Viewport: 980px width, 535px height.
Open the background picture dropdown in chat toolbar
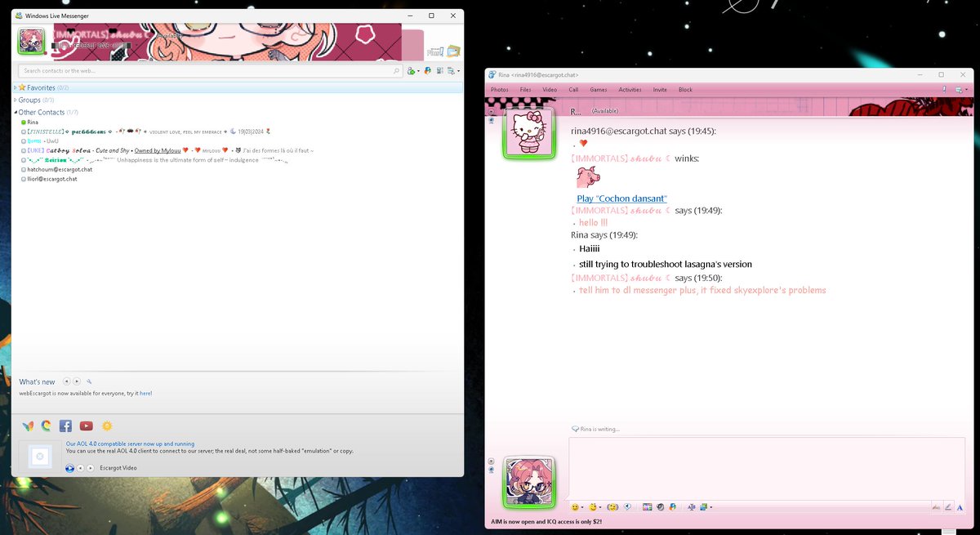[x=706, y=507]
